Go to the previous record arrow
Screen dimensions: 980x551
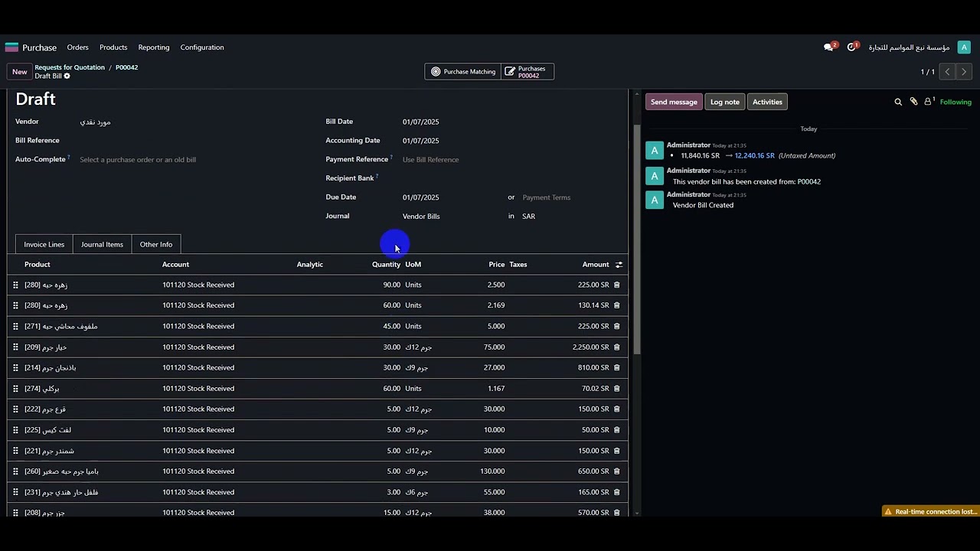coord(947,72)
